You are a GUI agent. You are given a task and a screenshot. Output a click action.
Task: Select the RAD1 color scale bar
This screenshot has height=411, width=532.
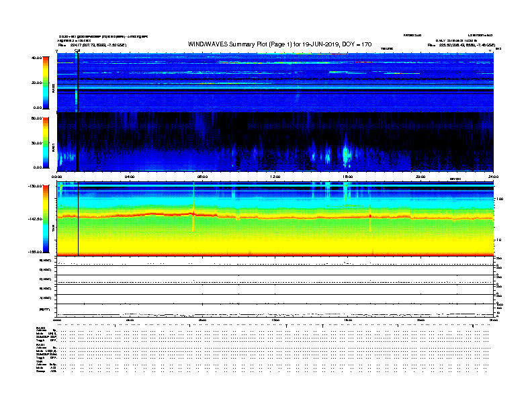tap(46, 142)
